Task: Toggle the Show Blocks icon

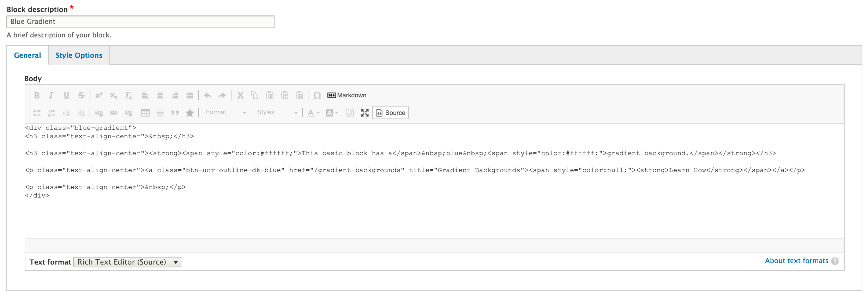Action: pyautogui.click(x=350, y=113)
